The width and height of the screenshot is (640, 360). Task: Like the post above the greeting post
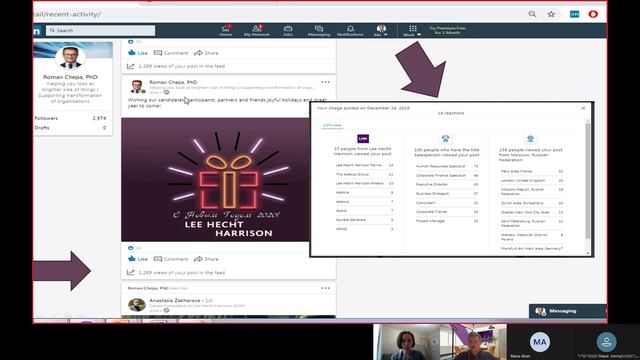point(138,53)
